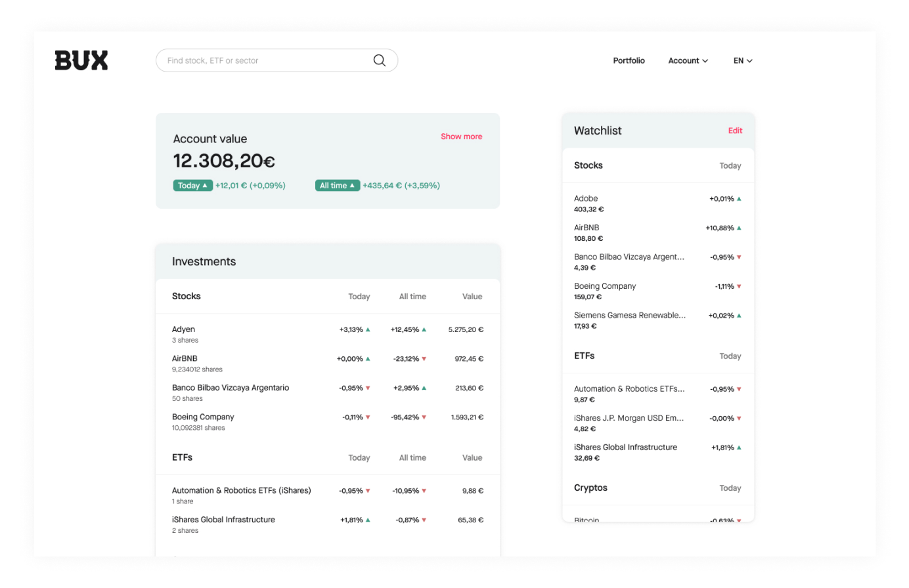Open the Portfolio page
Viewport: 909px width, 588px height.
(629, 60)
